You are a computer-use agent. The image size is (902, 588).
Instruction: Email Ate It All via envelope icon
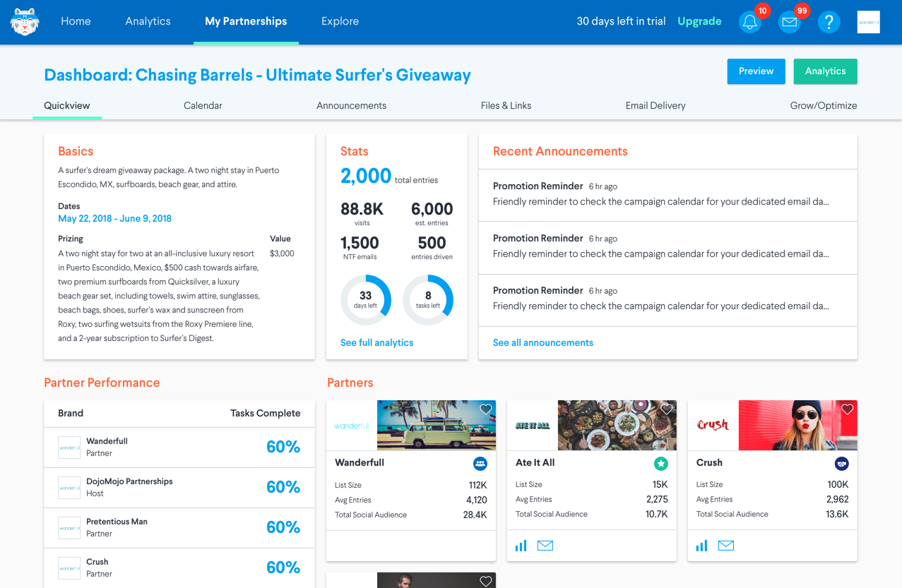pos(545,546)
